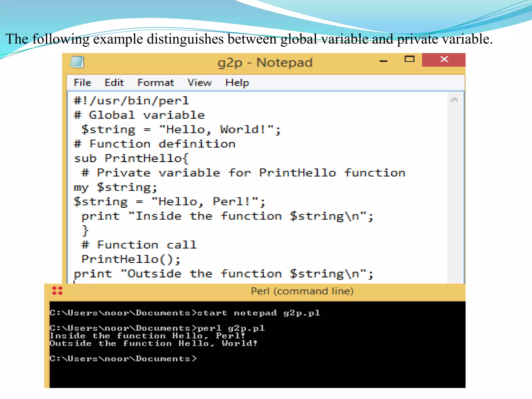532x399 pixels.
Task: Click on the 'my $string;' line
Action: 115,187
